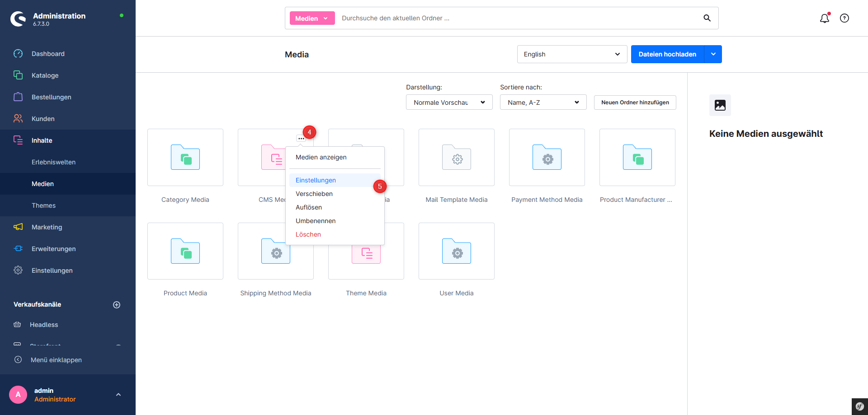
Task: Open the English language dropdown
Action: pyautogui.click(x=572, y=54)
